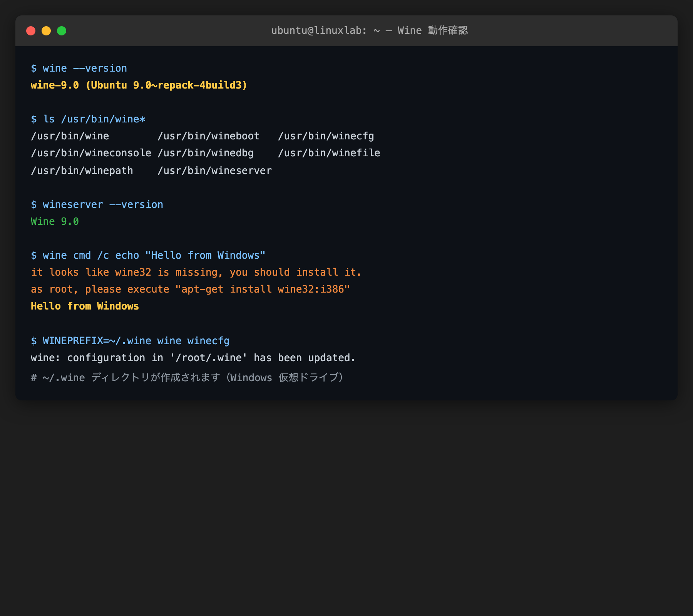Viewport: 693px width, 616px height.
Task: Click the path '/usr/bin/wineconsole'
Action: [x=91, y=153]
